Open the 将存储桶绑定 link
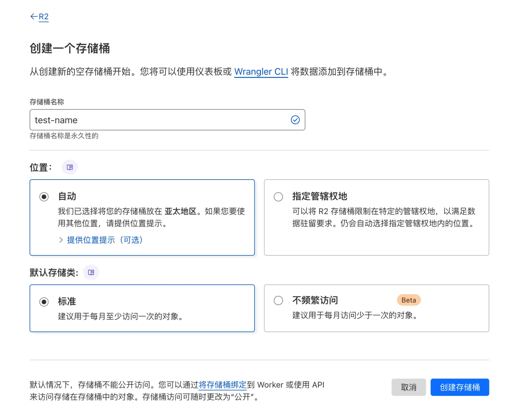Viewport: 524px width, 420px height. click(x=223, y=385)
